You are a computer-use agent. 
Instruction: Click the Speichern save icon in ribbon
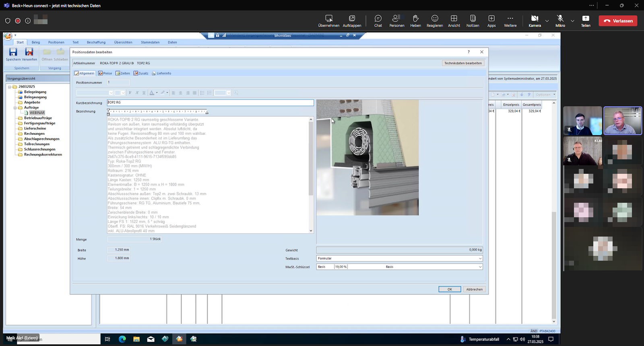pyautogui.click(x=13, y=52)
